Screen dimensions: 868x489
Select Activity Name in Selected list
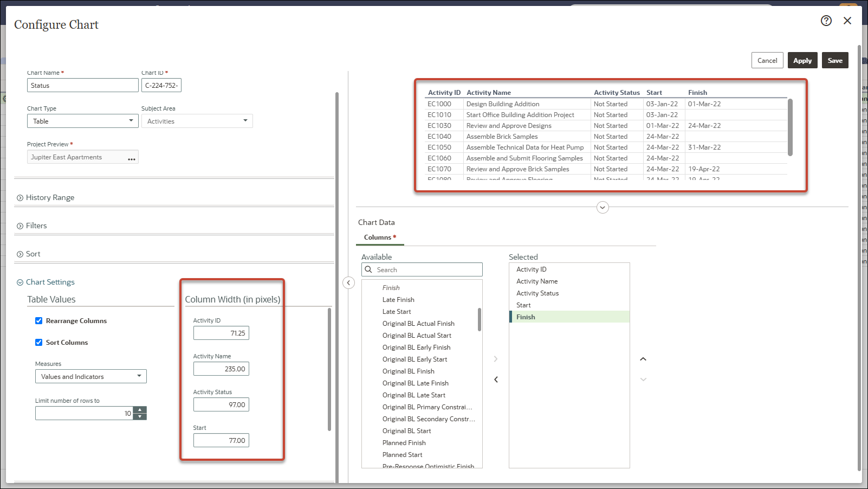point(569,281)
